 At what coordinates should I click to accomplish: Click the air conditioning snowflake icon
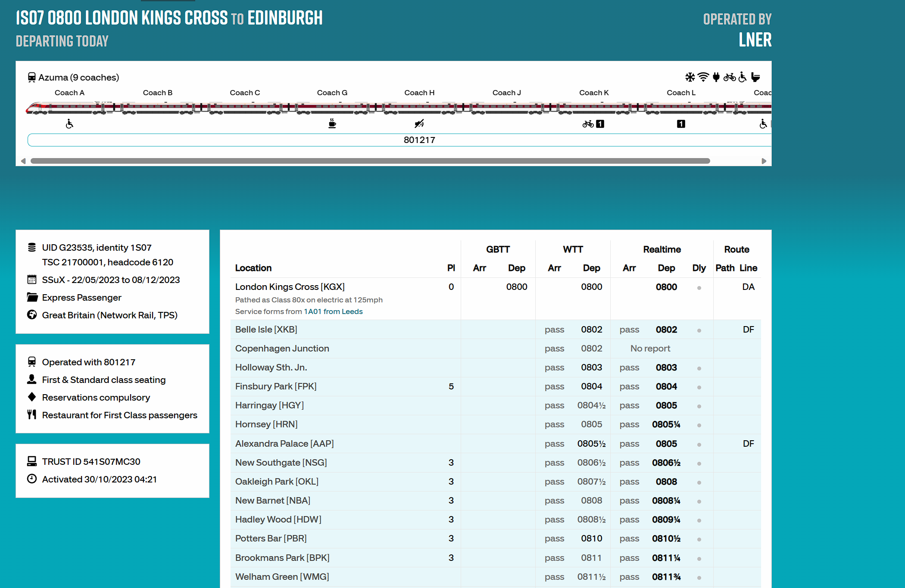[x=690, y=77]
